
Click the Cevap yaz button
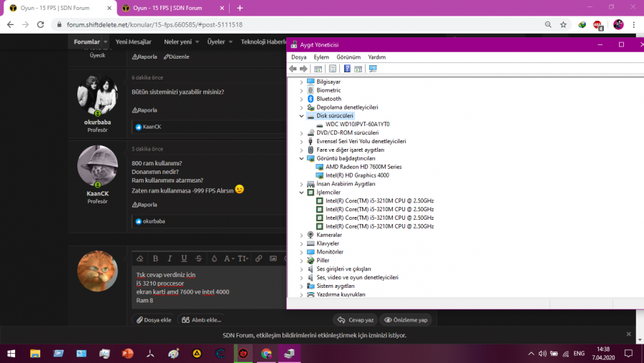tap(355, 320)
